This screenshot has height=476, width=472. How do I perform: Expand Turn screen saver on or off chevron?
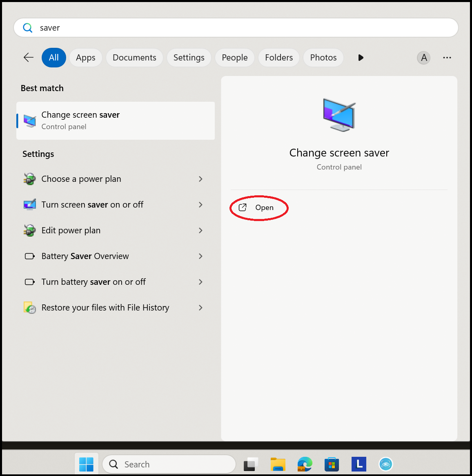tap(200, 205)
